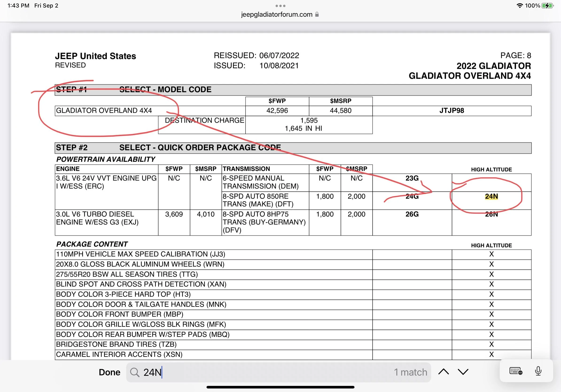Screen dimensions: 561x392
Task: Focus the find-on-page field containing 24N
Action: coord(278,372)
